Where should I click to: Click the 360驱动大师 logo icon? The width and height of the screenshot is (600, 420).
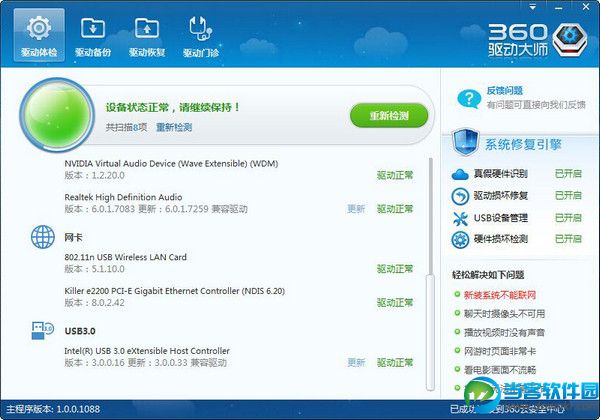tap(570, 40)
